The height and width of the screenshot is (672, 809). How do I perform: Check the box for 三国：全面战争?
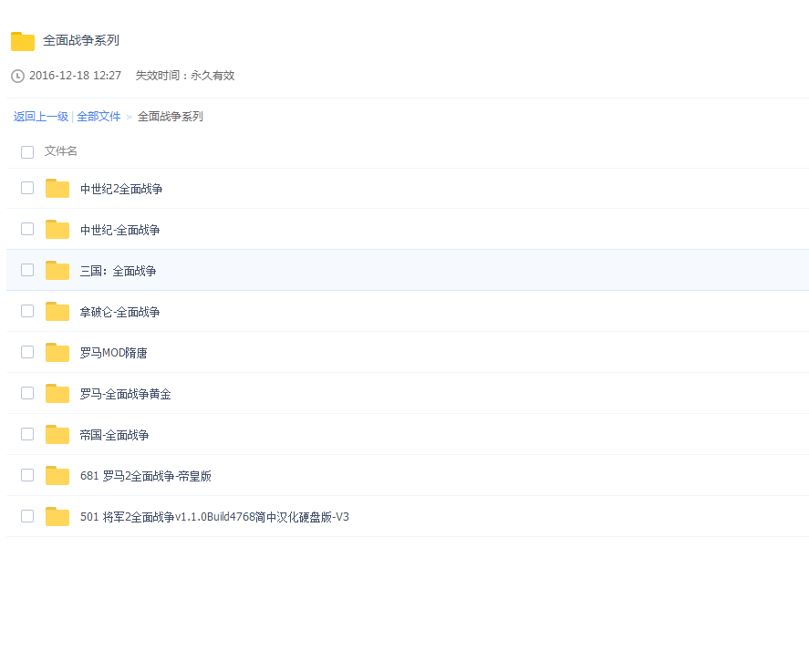pos(27,270)
